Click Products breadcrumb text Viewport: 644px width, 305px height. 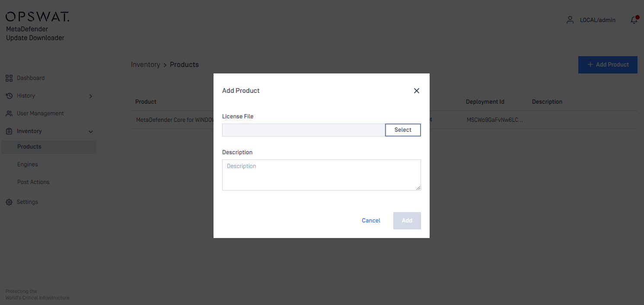point(184,65)
